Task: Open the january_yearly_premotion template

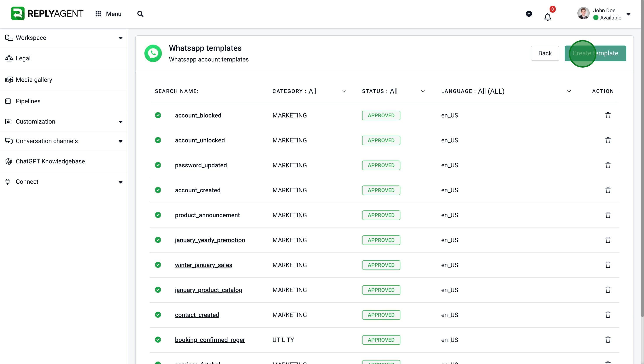Action: 210,240
